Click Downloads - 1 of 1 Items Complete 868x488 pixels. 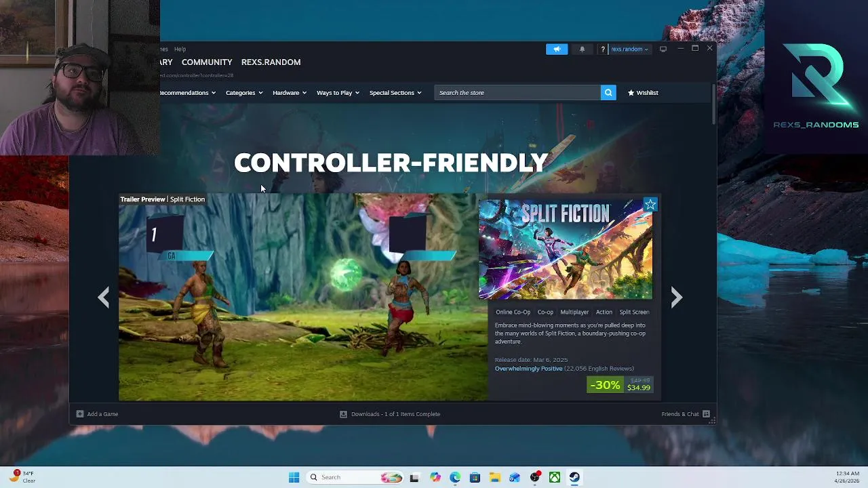click(x=395, y=414)
